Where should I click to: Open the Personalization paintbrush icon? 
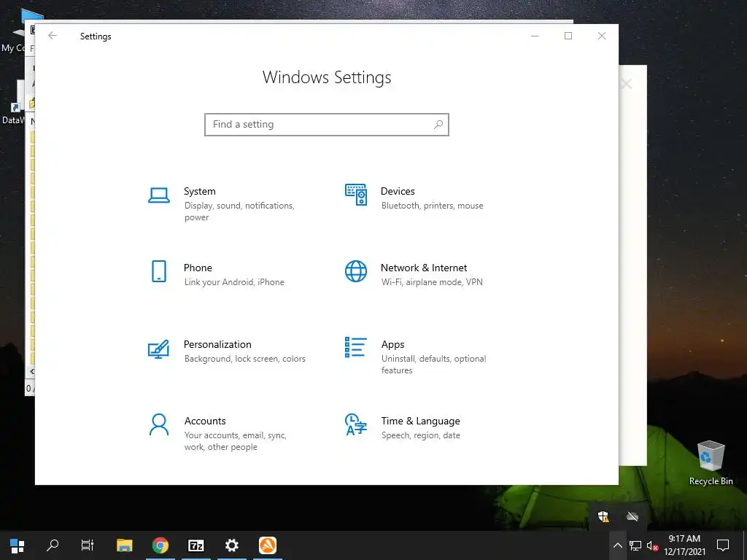pos(158,349)
